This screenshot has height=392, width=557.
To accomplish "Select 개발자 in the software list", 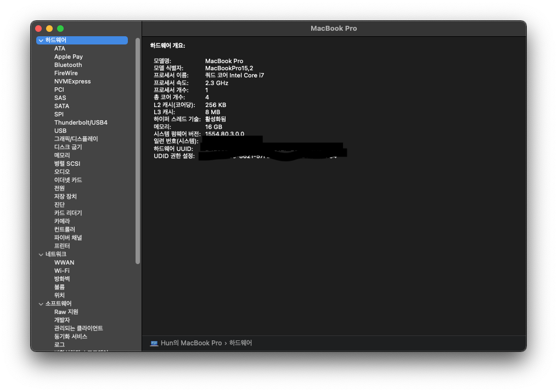I will coord(62,320).
